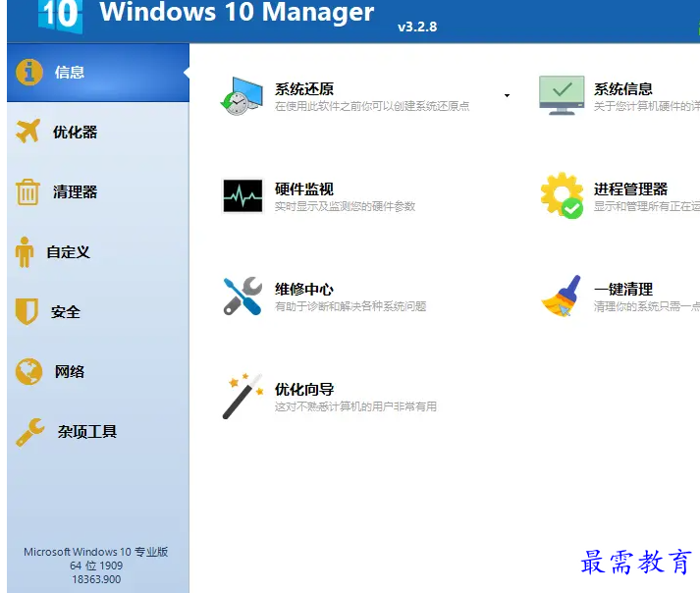Screen dimensions: 700x593
Task: Click description 这对不熟悉计算机的用户非常有用
Action: 355,406
